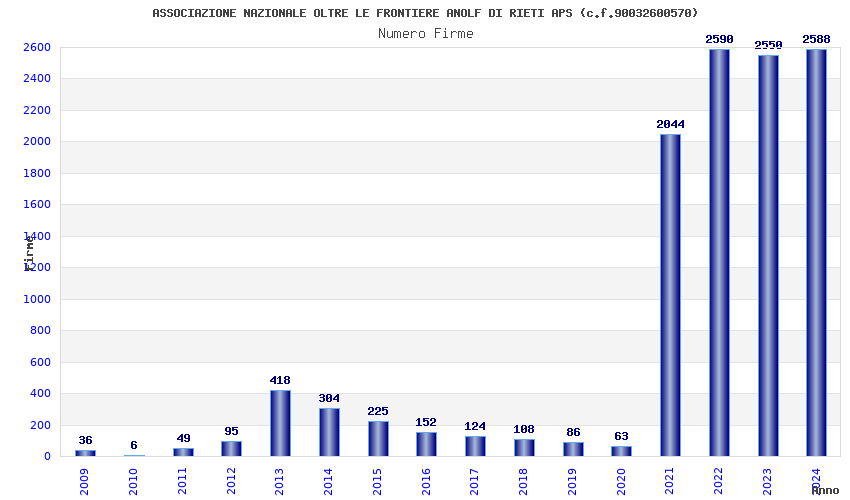Image resolution: width=850 pixels, height=500 pixels.
Task: Click the x-axis year label 2016
Action: tap(426, 482)
